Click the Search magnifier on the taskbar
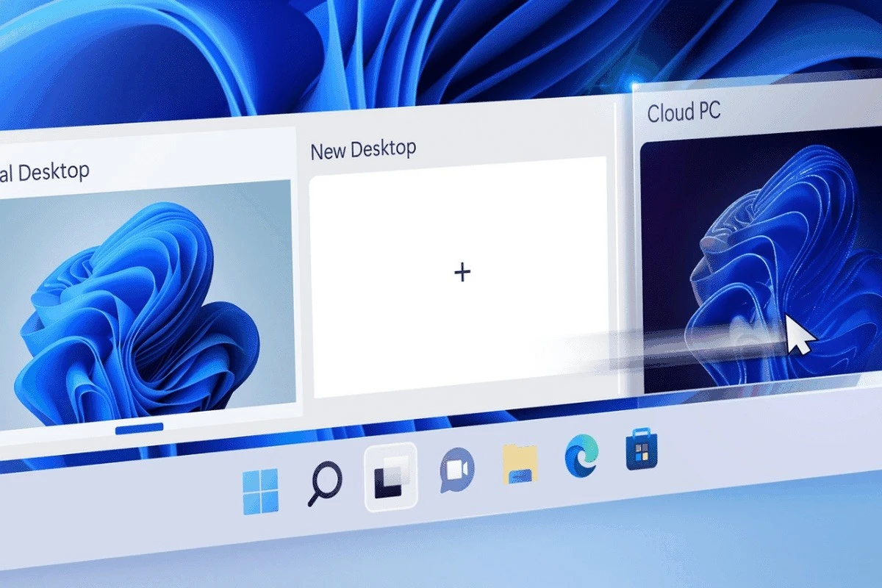Viewport: 882px width, 588px height. point(323,485)
